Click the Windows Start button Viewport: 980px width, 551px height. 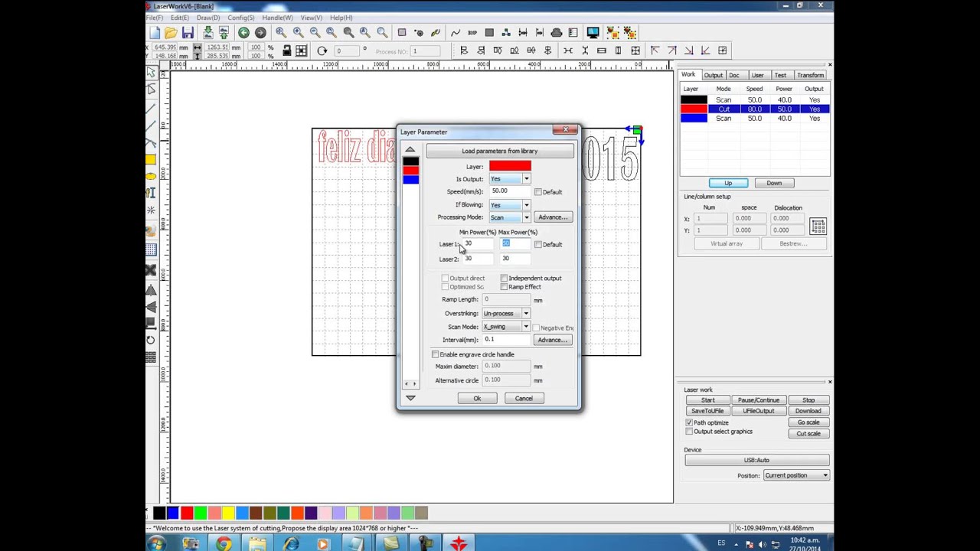[x=156, y=544]
